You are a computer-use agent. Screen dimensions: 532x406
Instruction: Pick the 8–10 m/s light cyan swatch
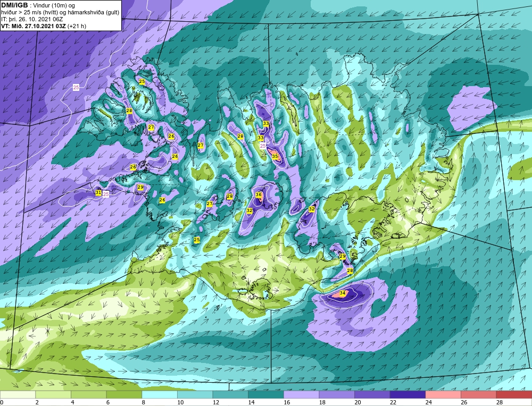click(160, 394)
